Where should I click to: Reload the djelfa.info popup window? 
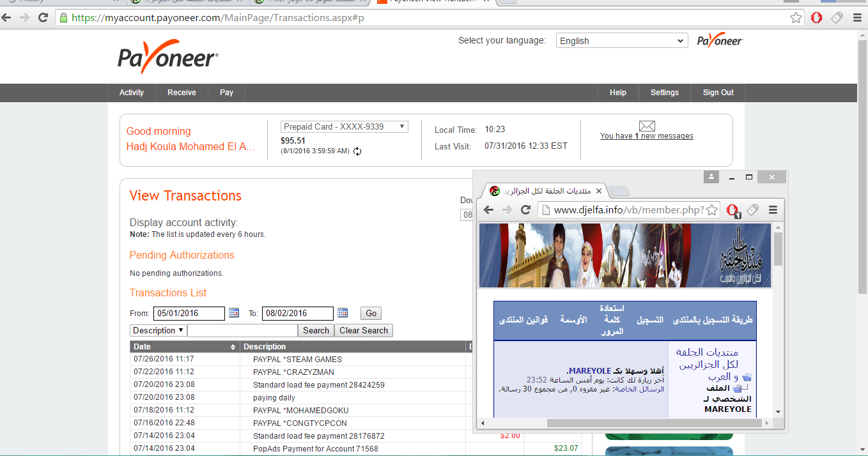click(526, 210)
